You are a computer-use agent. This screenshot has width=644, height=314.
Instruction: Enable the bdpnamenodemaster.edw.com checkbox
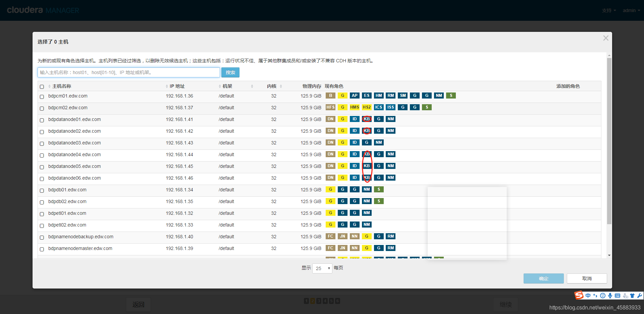[42, 249]
